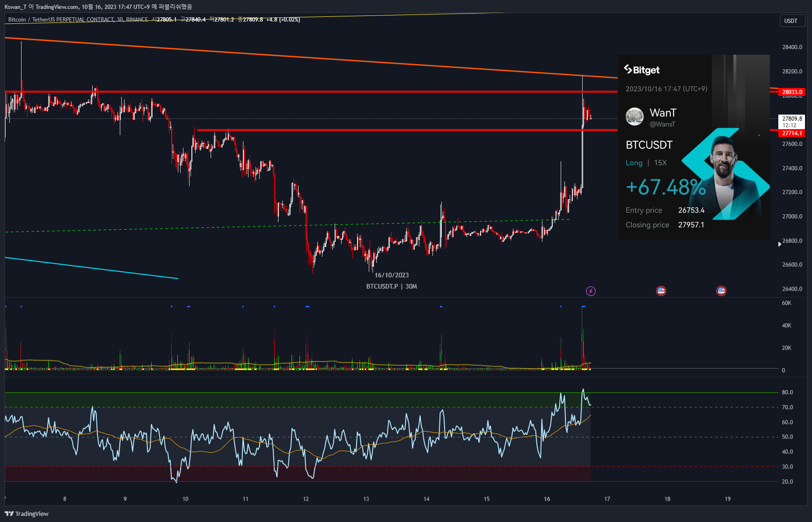Open the left US flag economic event

[x=661, y=291]
